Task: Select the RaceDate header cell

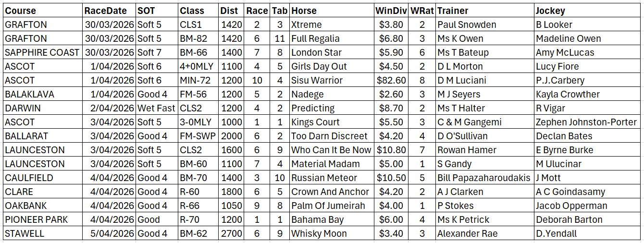Action: point(105,11)
